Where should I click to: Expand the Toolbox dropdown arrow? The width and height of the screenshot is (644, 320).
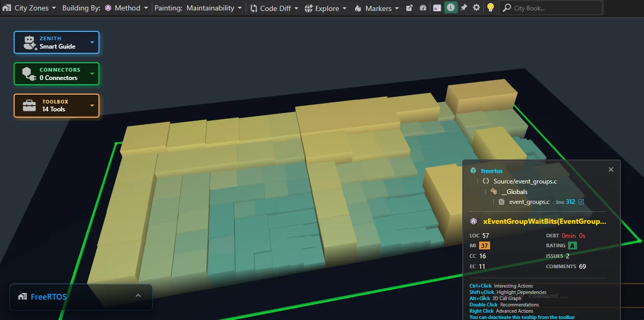[92, 106]
